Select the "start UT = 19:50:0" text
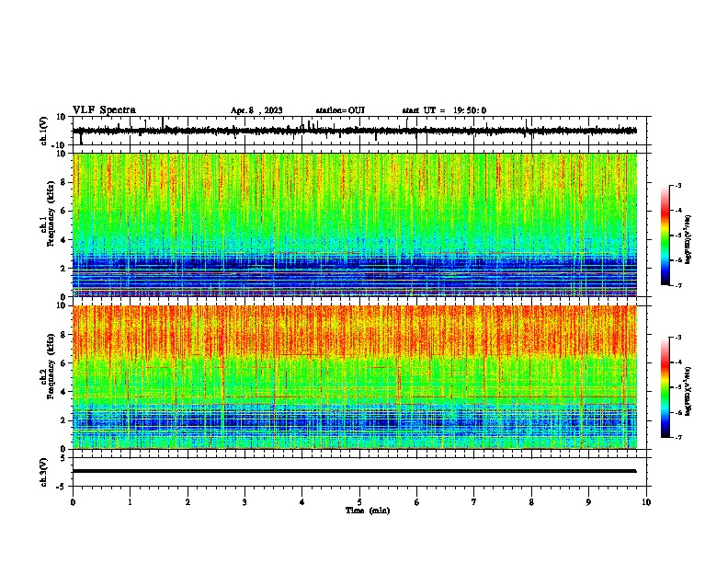Viewport: 728px width, 563px height. tap(444, 110)
